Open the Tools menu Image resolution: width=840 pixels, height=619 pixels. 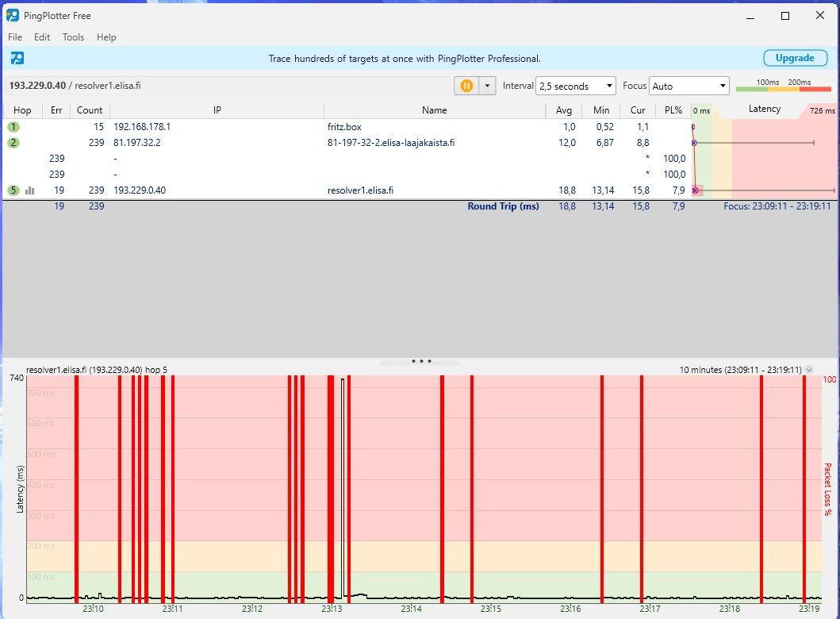tap(73, 37)
